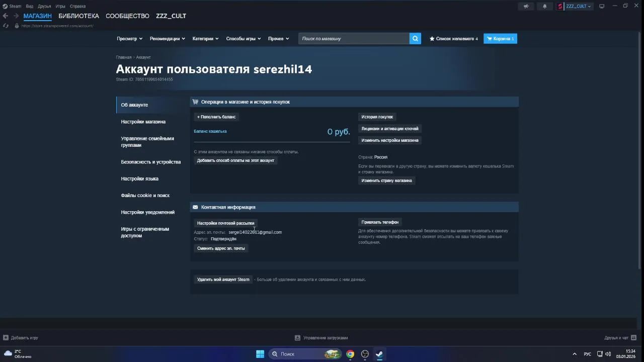This screenshot has width=644, height=362.
Task: Click the РУС language indicator
Action: [587, 354]
